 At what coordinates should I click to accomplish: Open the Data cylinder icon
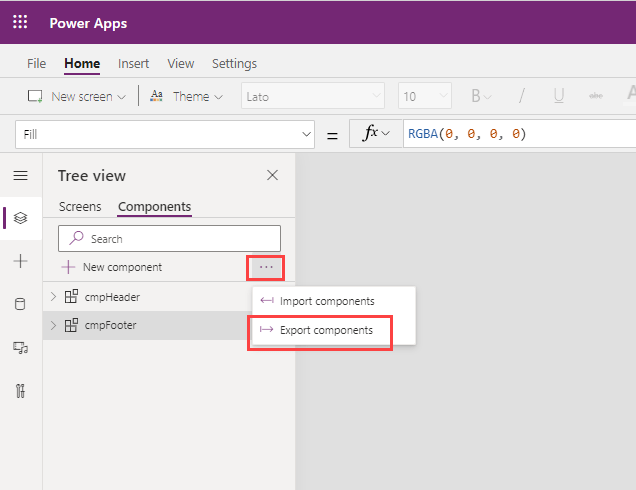(x=20, y=304)
